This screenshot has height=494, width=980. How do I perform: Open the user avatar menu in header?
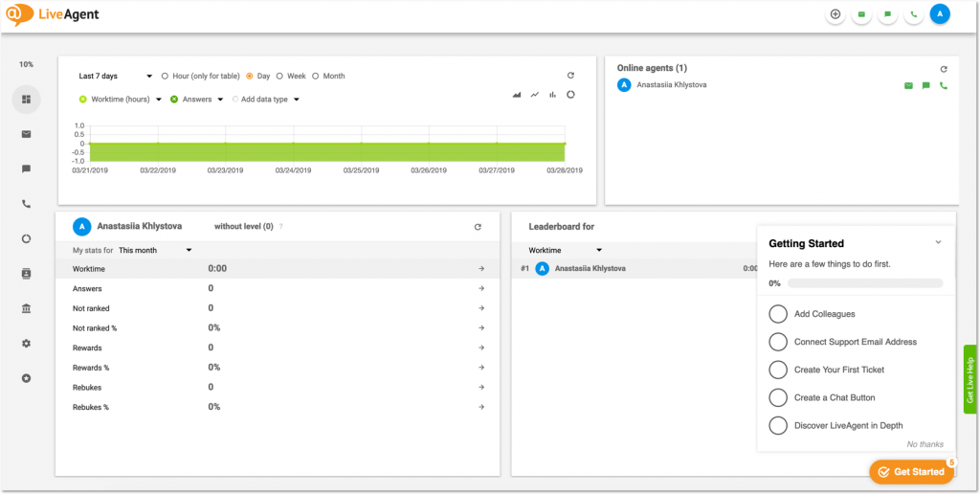click(940, 13)
